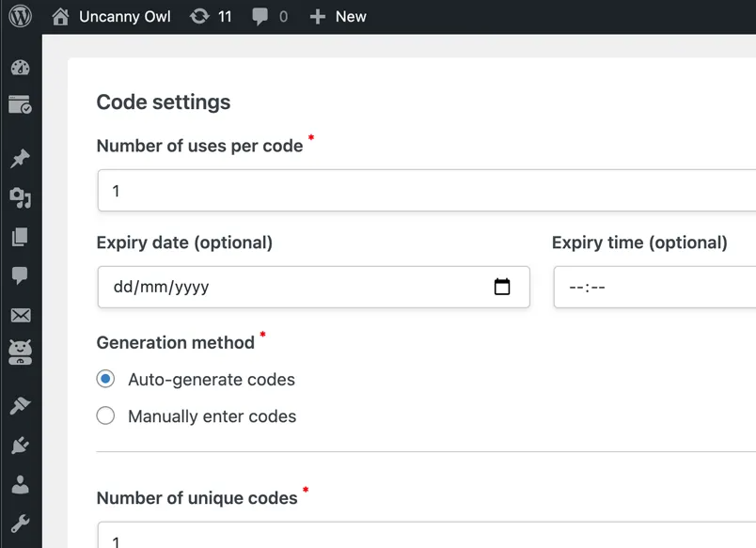Image resolution: width=756 pixels, height=548 pixels.
Task: Click the WordPress logo icon
Action: coord(20,17)
